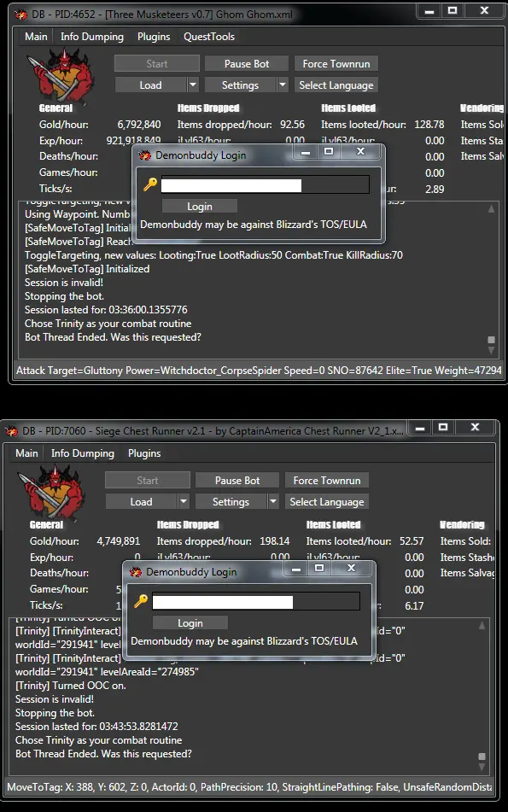
Task: Click the key input field in the top login dialog
Action: [266, 185]
